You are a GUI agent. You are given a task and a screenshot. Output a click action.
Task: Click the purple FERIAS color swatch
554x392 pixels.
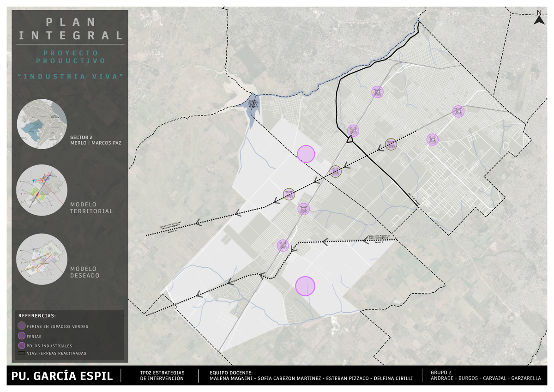22,336
